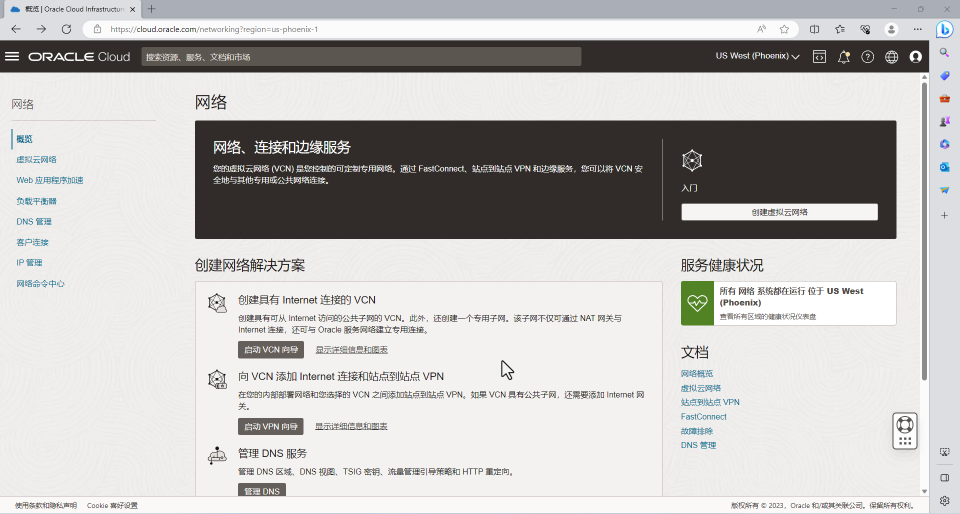The height and width of the screenshot is (514, 960).
Task: Open the sidebar tools briefcase icon
Action: point(945,98)
